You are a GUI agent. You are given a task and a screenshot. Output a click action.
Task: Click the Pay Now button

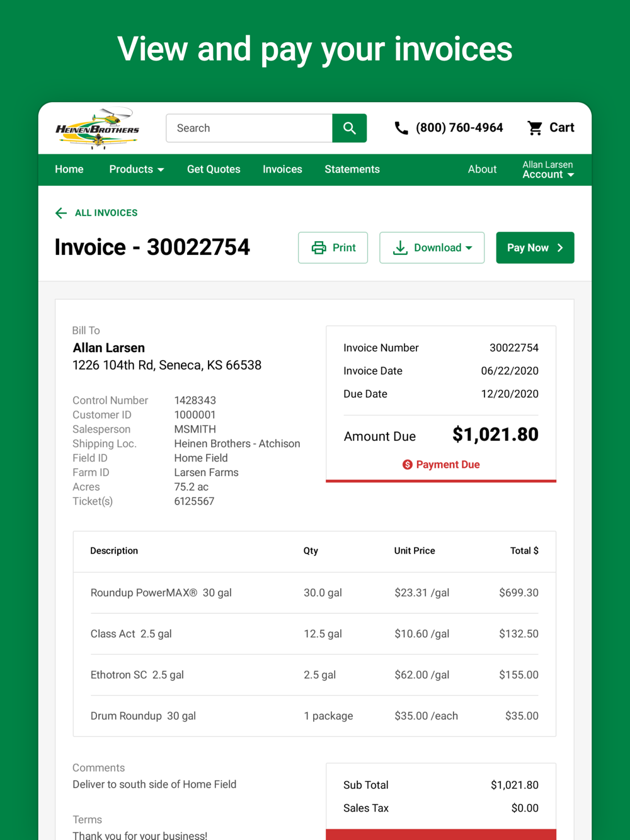coord(535,247)
